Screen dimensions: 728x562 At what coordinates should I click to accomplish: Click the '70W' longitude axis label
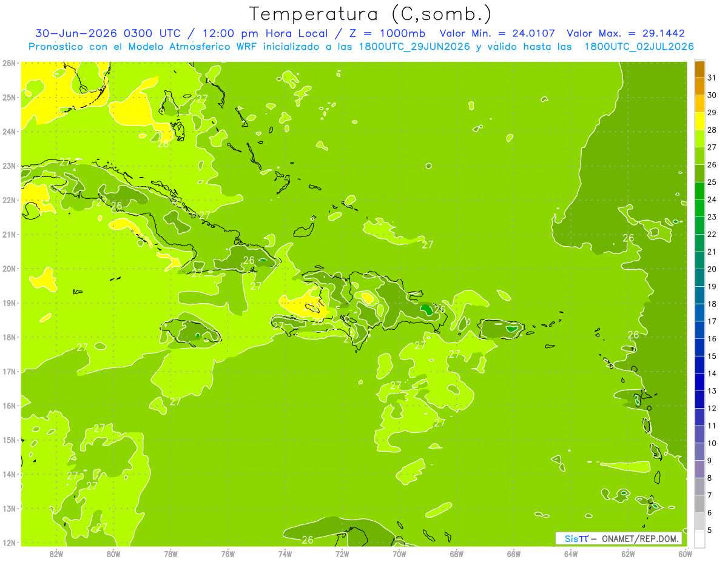pyautogui.click(x=399, y=554)
